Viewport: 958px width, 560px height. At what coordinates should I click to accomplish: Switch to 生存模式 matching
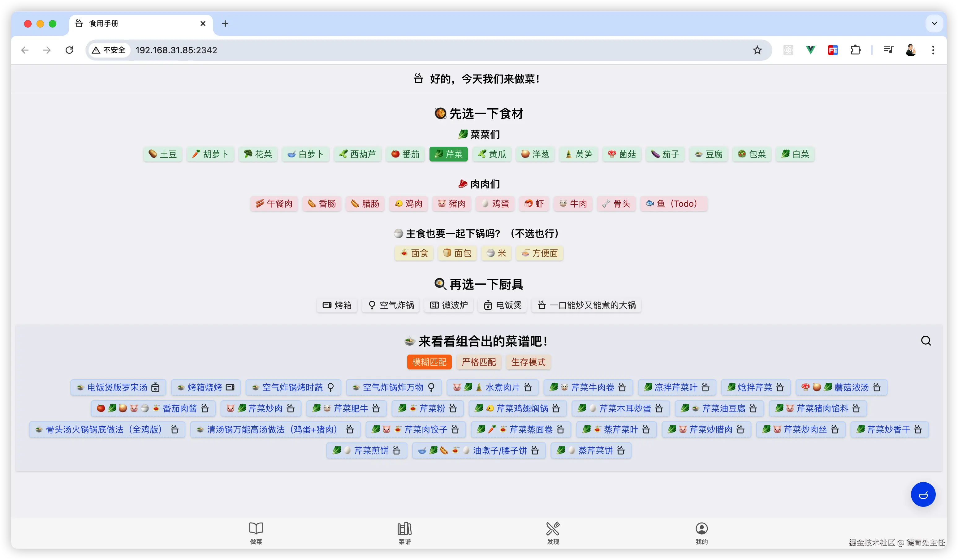click(528, 362)
